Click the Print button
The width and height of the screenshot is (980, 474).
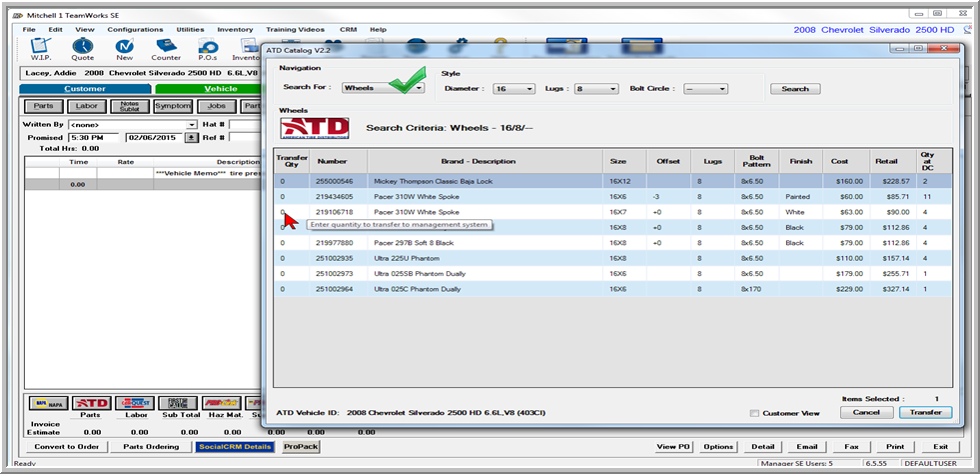[x=895, y=446]
